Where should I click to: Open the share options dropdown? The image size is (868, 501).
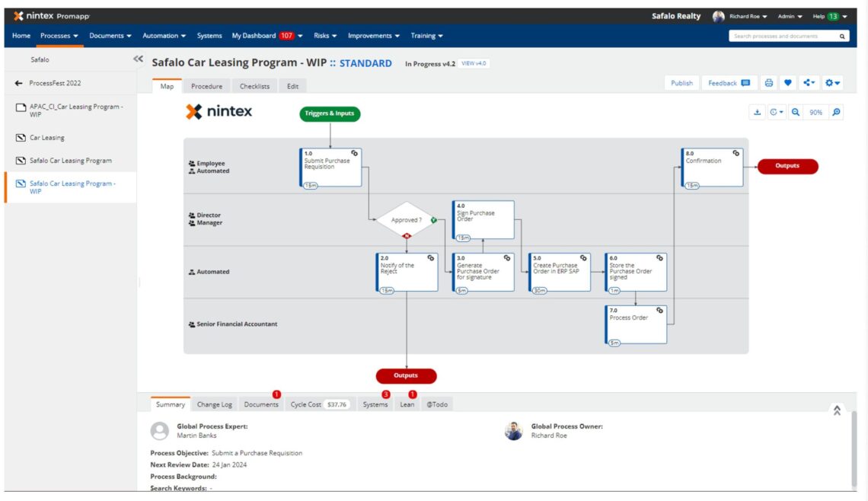(809, 83)
